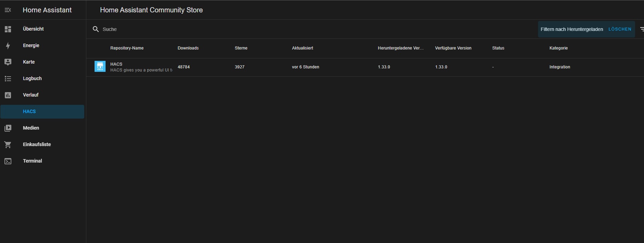Image resolution: width=644 pixels, height=243 pixels.
Task: Open the Logbuch list icon
Action: 8,79
